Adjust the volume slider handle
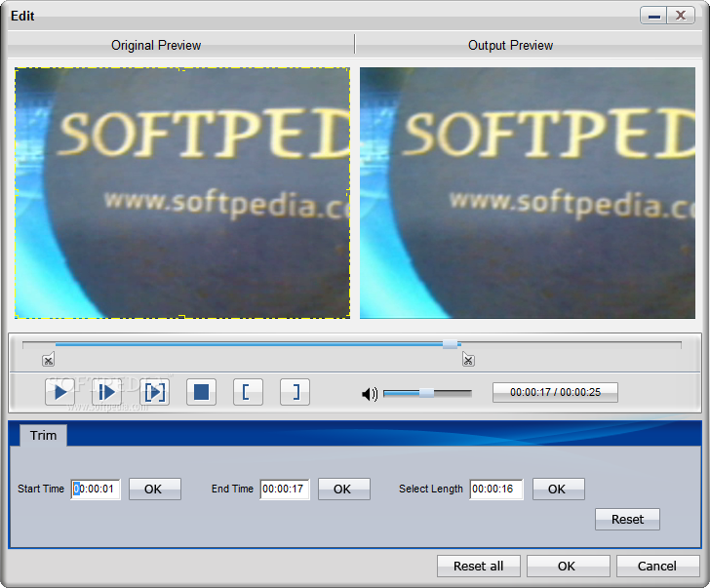The height and width of the screenshot is (588, 710). (x=426, y=393)
